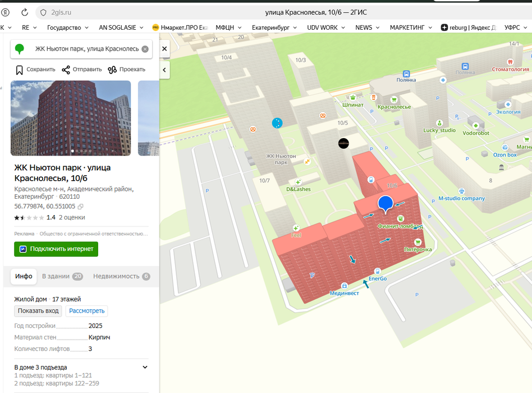Click the blue location pin on the map
The image size is (532, 393).
(385, 204)
